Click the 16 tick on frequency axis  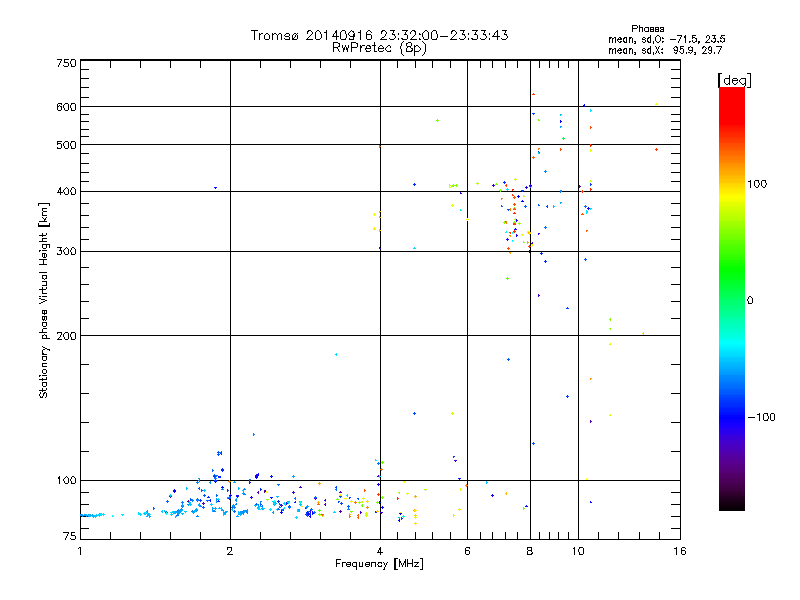pos(679,551)
